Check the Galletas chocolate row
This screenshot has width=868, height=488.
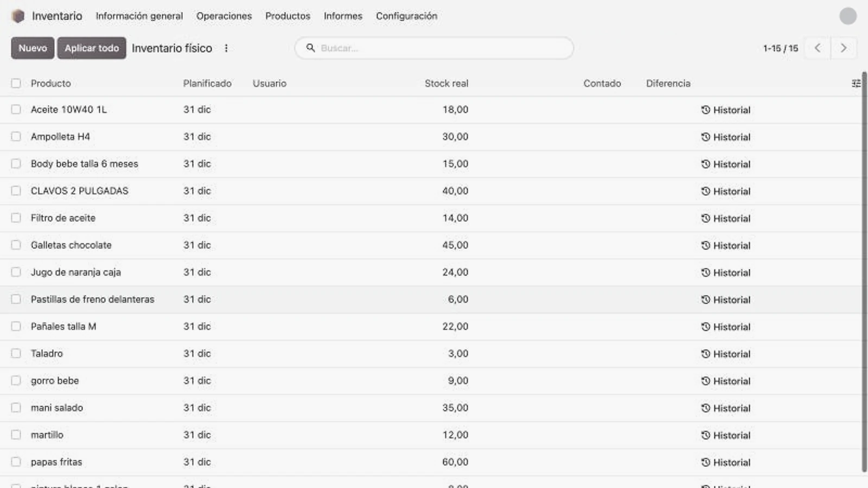point(16,245)
